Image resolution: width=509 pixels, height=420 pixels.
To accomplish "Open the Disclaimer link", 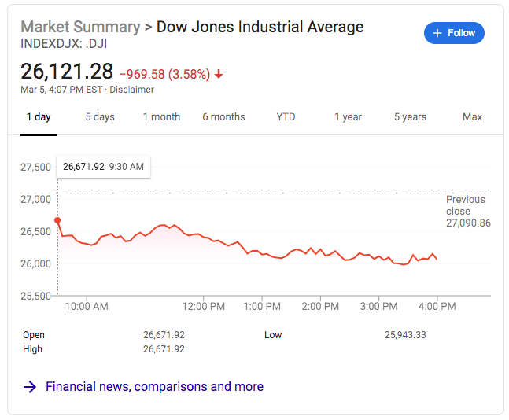I will pyautogui.click(x=132, y=90).
